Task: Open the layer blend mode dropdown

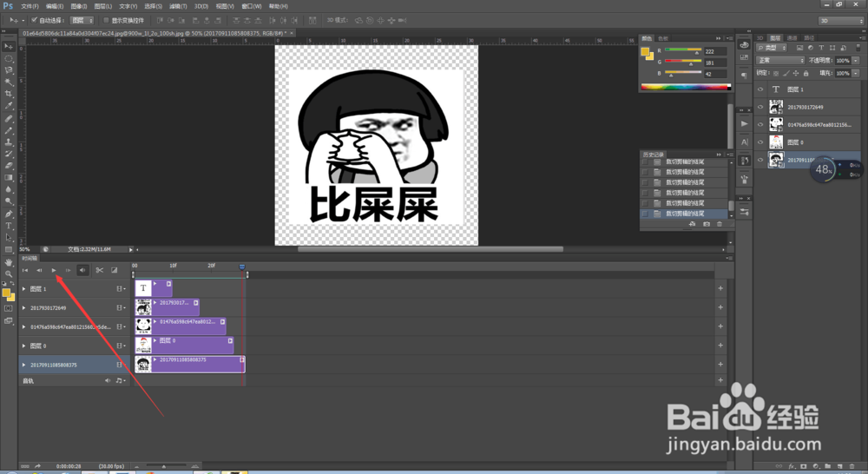Action: 780,61
